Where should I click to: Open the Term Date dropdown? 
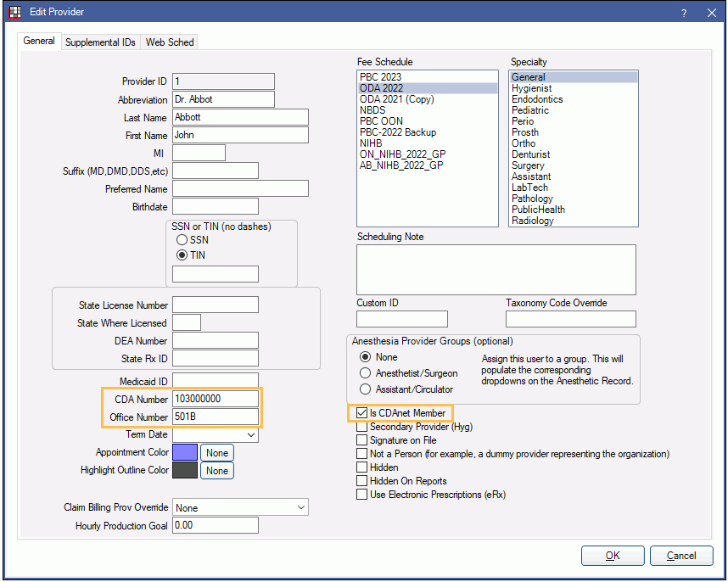coord(252,434)
